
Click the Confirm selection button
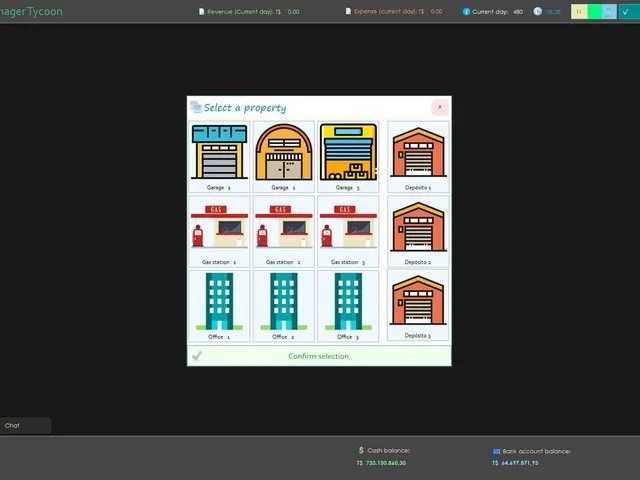point(319,356)
